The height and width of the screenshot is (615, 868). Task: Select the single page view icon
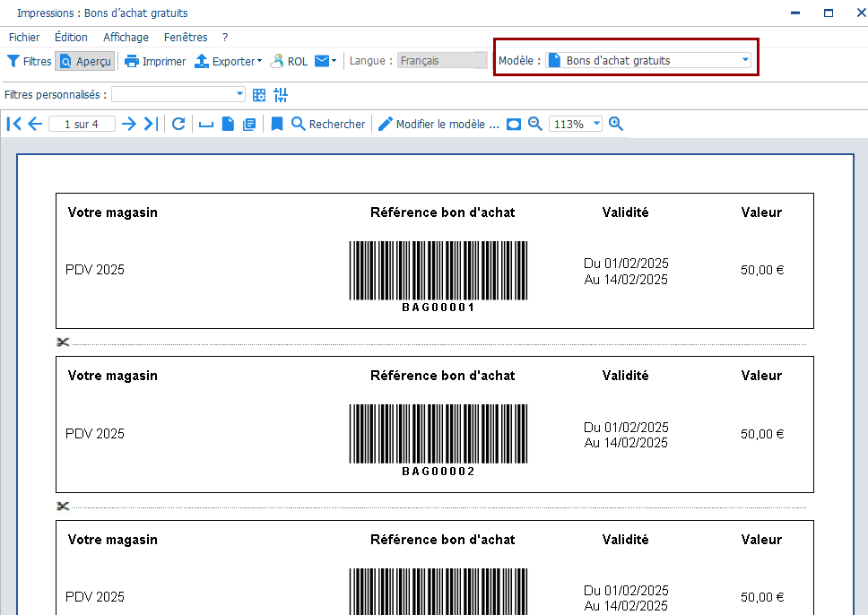[x=228, y=124]
